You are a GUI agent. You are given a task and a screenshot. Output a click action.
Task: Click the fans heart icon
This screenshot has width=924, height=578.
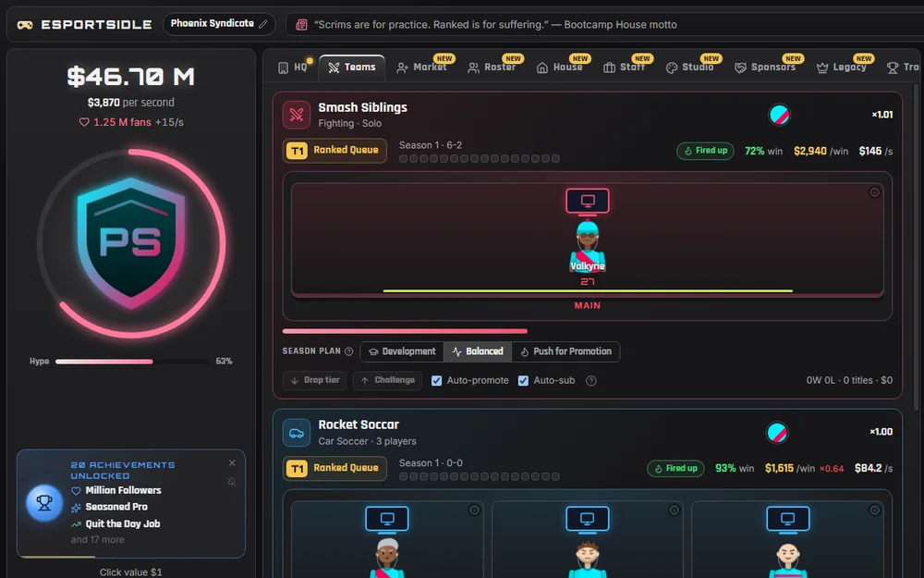pos(84,123)
